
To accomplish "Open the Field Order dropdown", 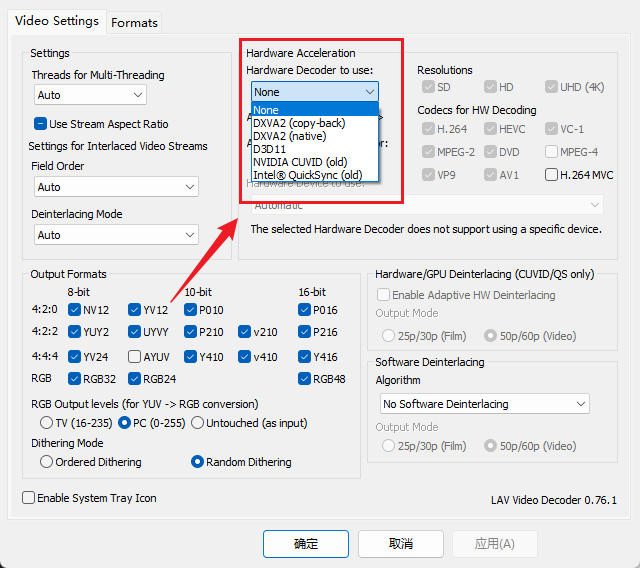I will [115, 187].
